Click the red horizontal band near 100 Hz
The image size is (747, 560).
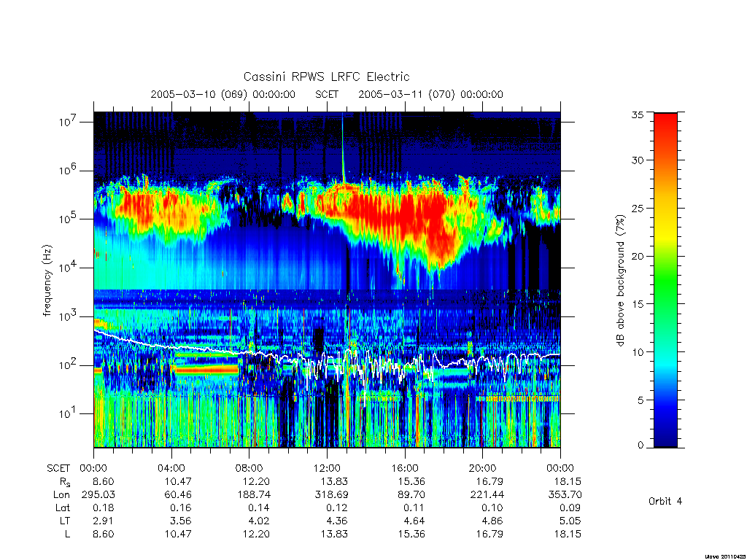pyautogui.click(x=206, y=369)
